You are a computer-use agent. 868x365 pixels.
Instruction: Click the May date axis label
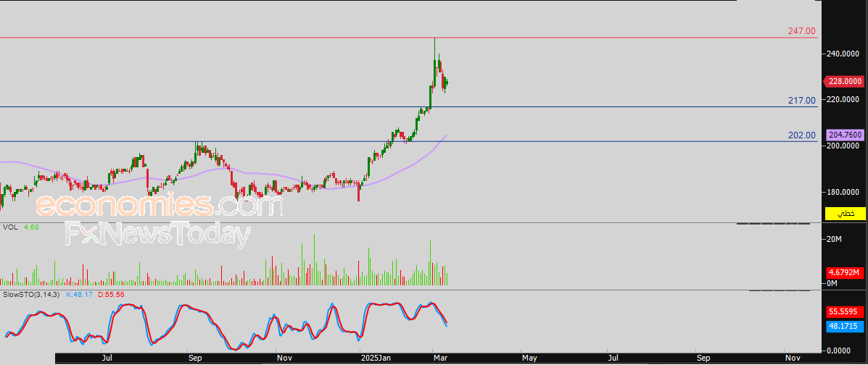pos(529,358)
